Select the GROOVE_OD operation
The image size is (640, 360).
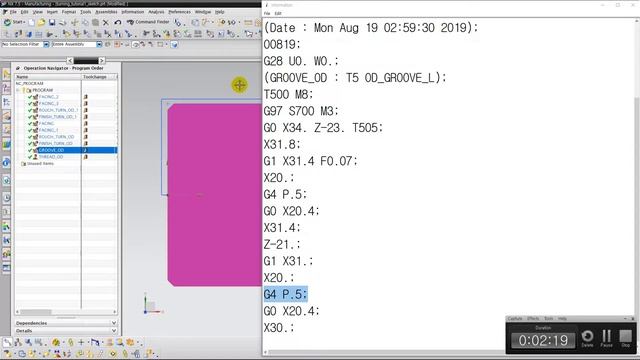(51, 150)
